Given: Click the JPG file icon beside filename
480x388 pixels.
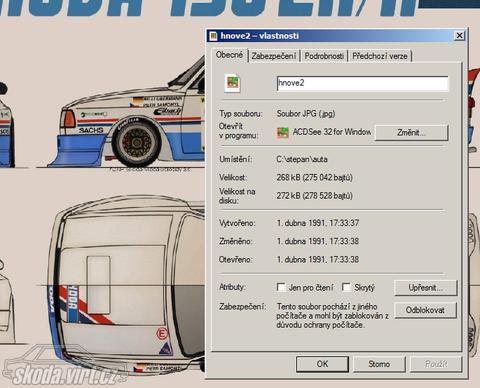Looking at the screenshot, I should pos(233,83).
